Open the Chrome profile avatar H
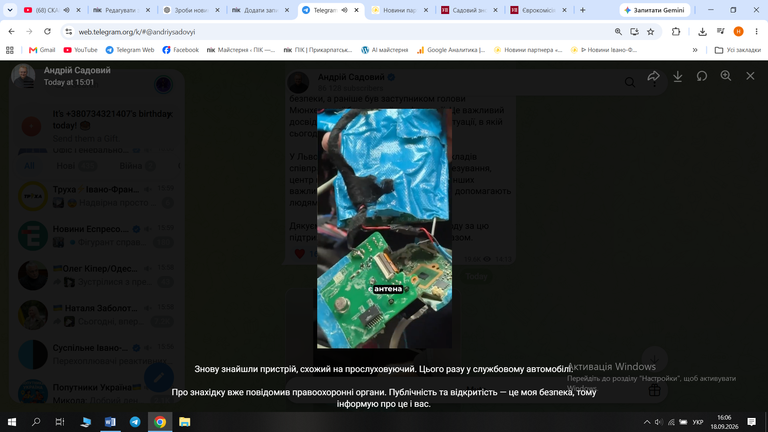The height and width of the screenshot is (432, 768). [739, 31]
